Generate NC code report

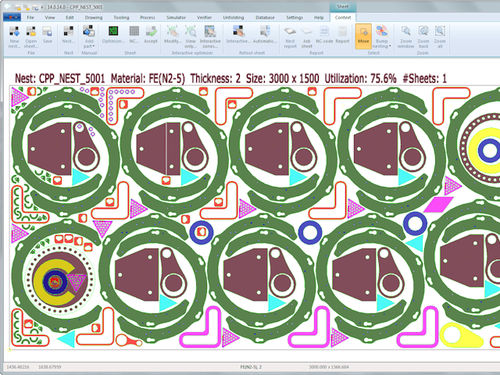pos(324,35)
